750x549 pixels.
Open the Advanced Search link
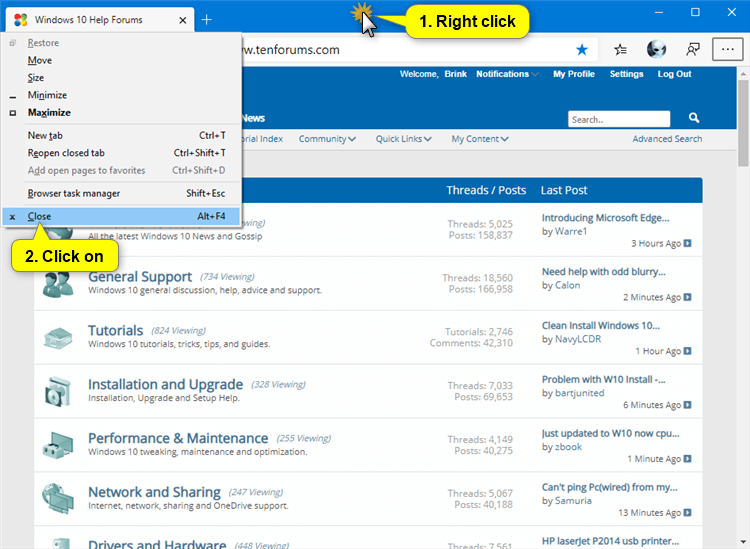tap(667, 139)
